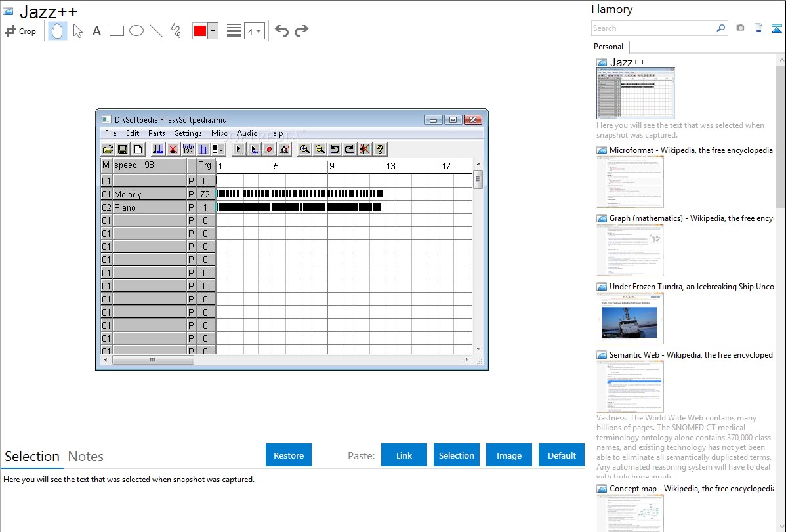Image resolution: width=786 pixels, height=532 pixels.
Task: Open the Edit menu
Action: [133, 133]
